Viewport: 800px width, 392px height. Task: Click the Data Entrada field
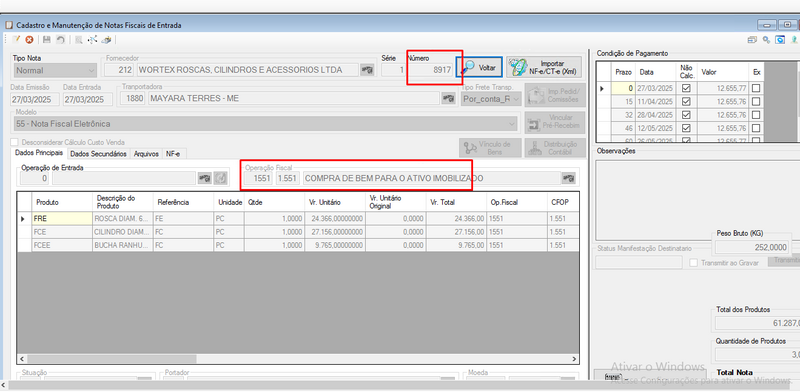pos(88,99)
